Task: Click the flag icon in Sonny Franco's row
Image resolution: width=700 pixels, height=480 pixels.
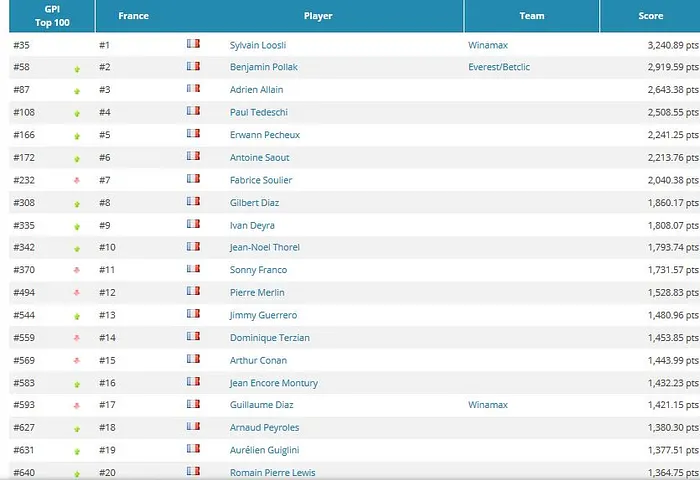Action: tap(193, 268)
